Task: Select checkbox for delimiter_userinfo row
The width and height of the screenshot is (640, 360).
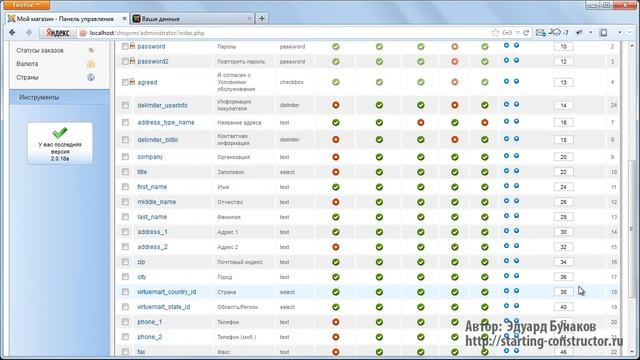Action: [125, 105]
